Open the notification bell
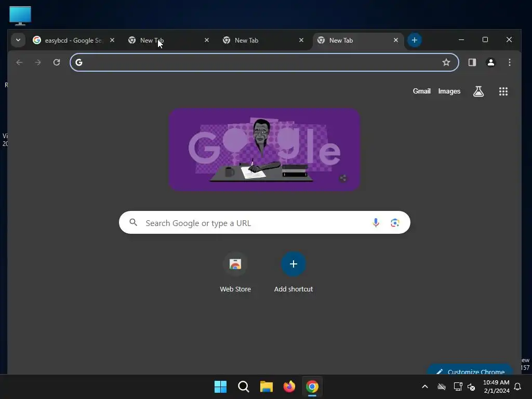The height and width of the screenshot is (399, 532). click(x=517, y=387)
